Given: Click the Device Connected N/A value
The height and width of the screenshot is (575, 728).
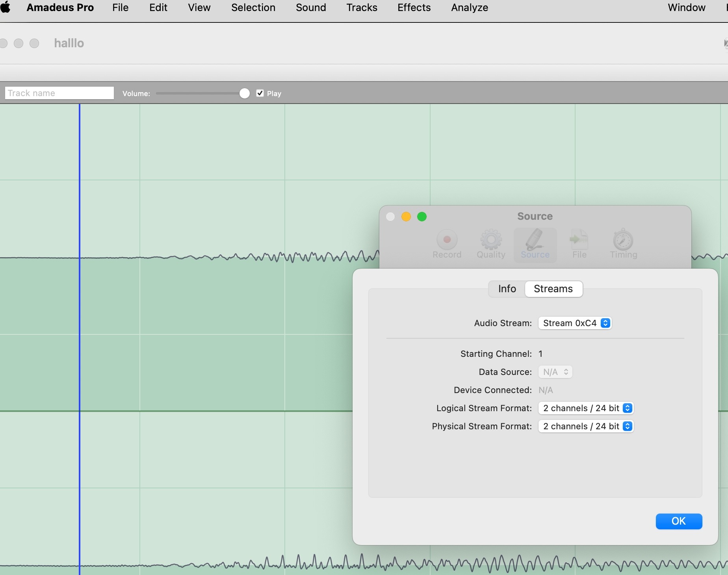Looking at the screenshot, I should [x=546, y=390].
